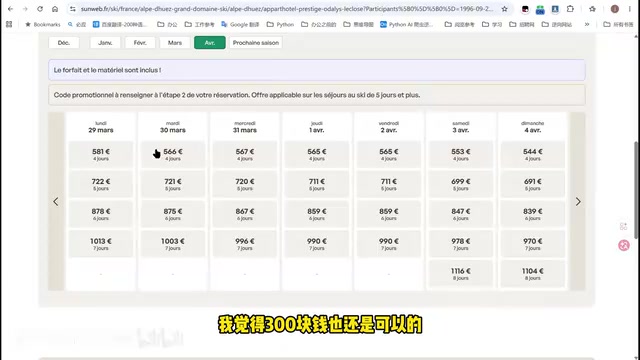Screen dimensions: 640x360
Task: Reload the sunweb.fr page
Action: pos(40,9)
